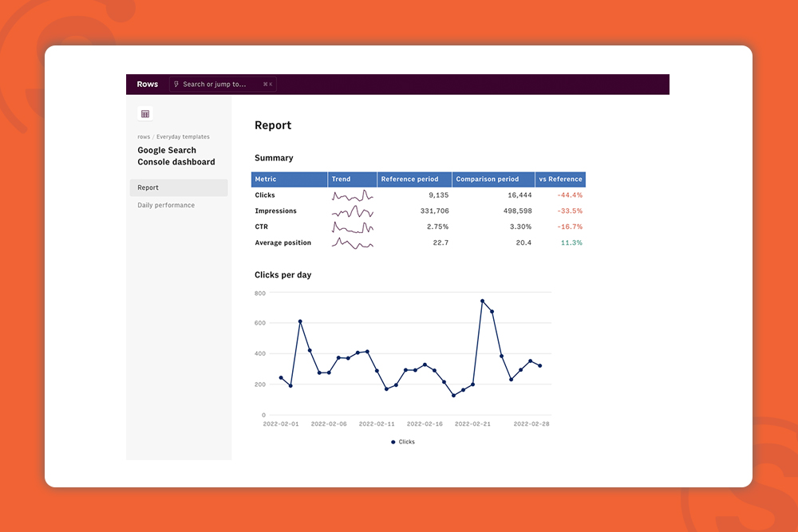The width and height of the screenshot is (798, 532).
Task: Select the CTR metric cell
Action: (261, 227)
